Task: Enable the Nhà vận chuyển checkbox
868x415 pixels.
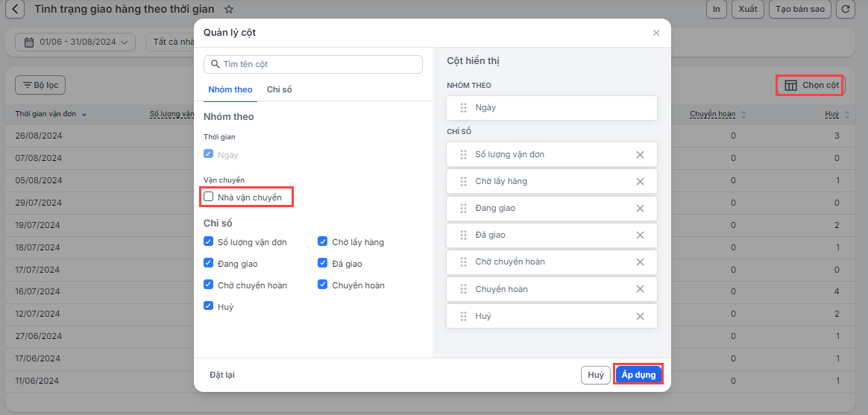Action: point(209,197)
